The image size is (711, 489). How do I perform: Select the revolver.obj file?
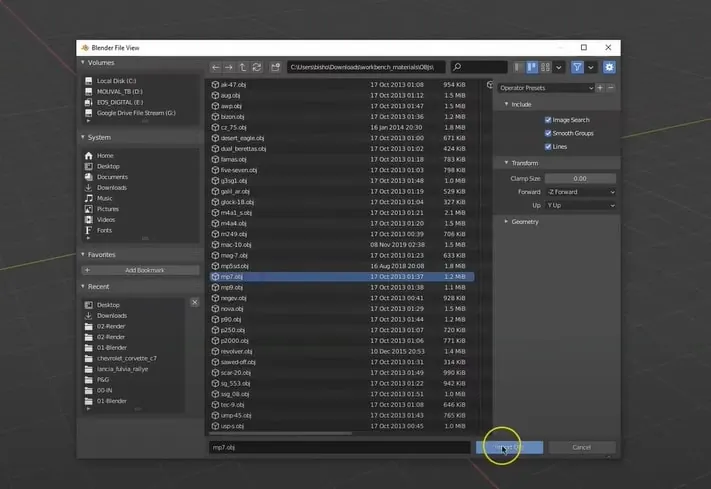pos(342,352)
